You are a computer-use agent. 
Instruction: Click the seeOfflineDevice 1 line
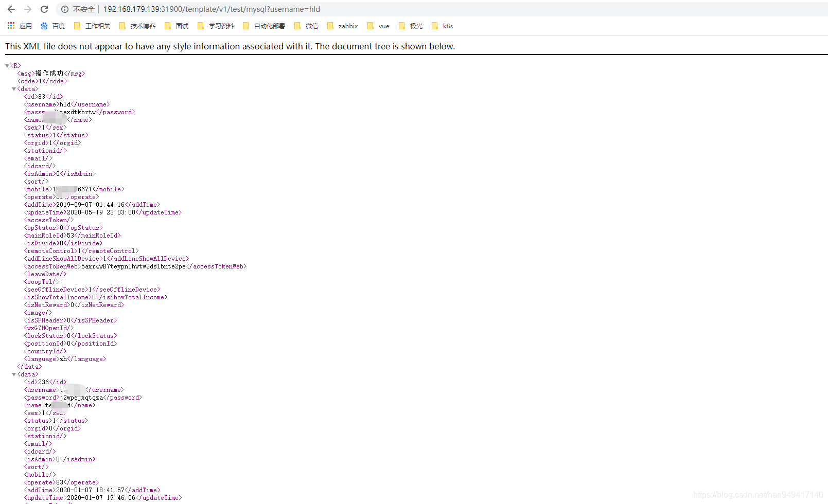pyautogui.click(x=92, y=290)
